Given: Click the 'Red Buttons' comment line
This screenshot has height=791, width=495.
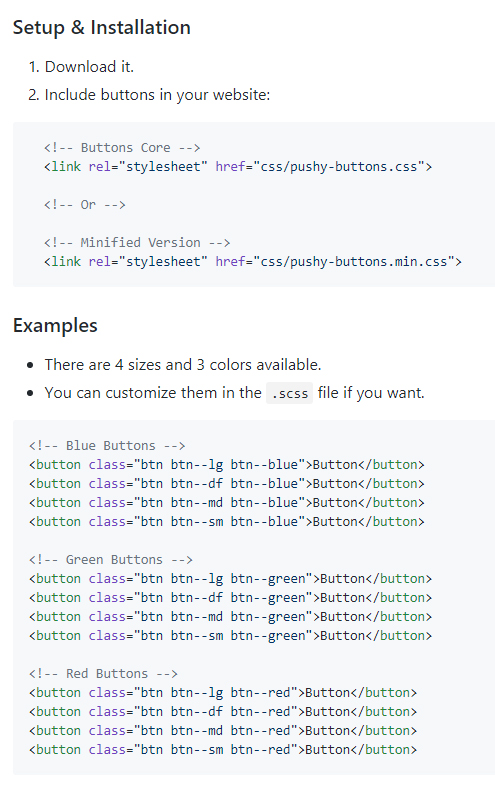Looking at the screenshot, I should 103,674.
